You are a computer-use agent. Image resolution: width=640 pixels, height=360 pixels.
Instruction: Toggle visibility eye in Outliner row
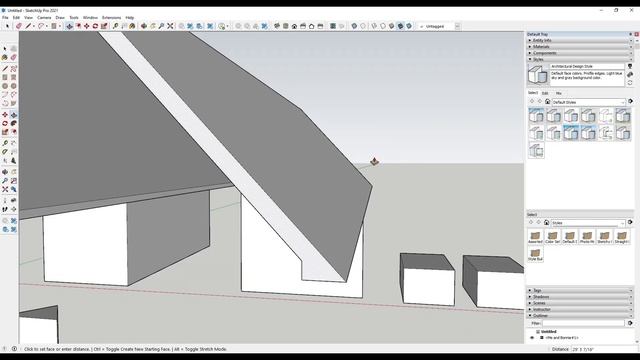click(x=532, y=338)
